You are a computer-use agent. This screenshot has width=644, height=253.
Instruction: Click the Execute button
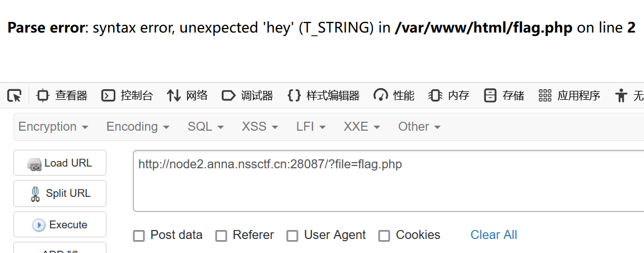tap(60, 224)
